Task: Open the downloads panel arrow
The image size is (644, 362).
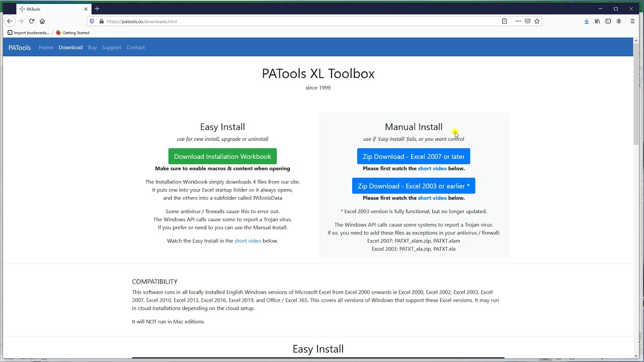Action: pos(587,21)
